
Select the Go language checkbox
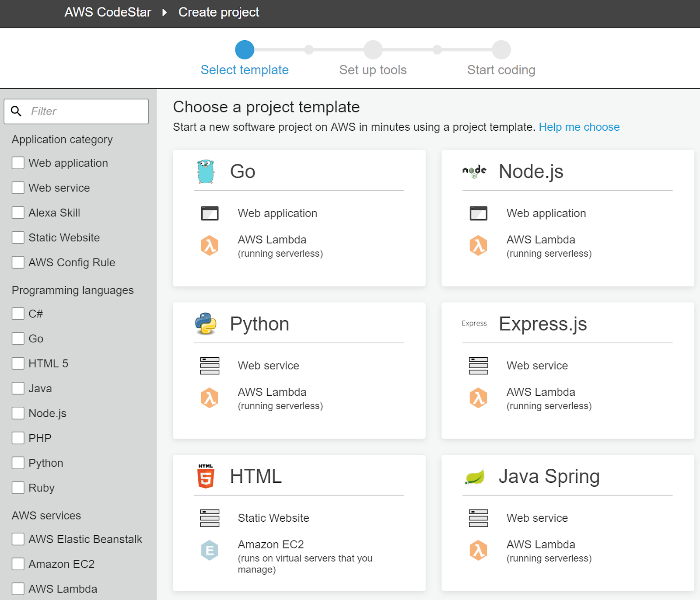(x=18, y=338)
